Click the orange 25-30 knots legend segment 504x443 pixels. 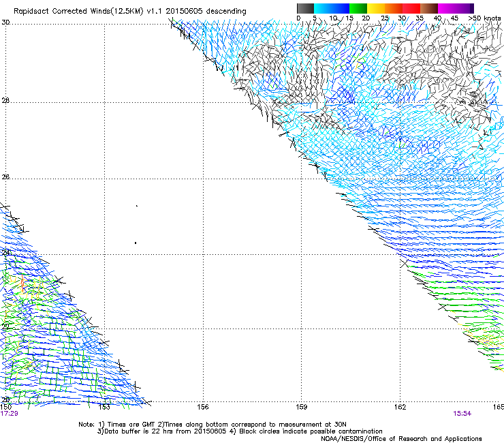point(394,8)
